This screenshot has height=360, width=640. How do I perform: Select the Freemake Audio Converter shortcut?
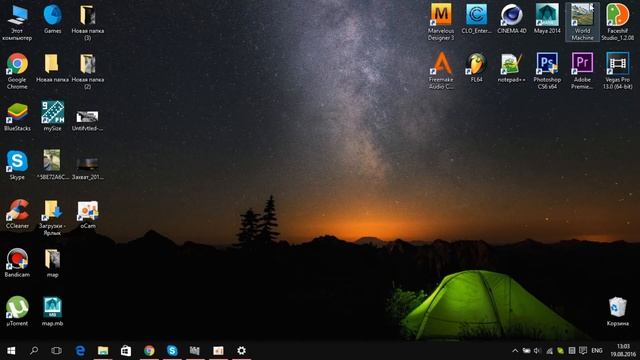(x=441, y=70)
